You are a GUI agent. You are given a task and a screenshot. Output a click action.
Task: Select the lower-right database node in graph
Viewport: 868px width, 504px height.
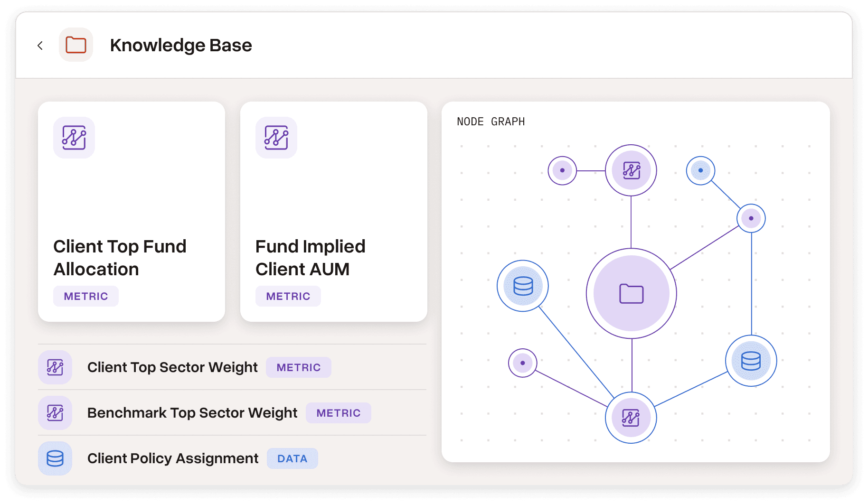click(x=751, y=361)
